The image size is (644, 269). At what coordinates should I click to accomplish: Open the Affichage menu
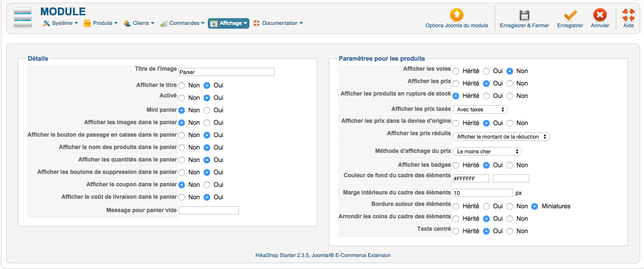(228, 23)
